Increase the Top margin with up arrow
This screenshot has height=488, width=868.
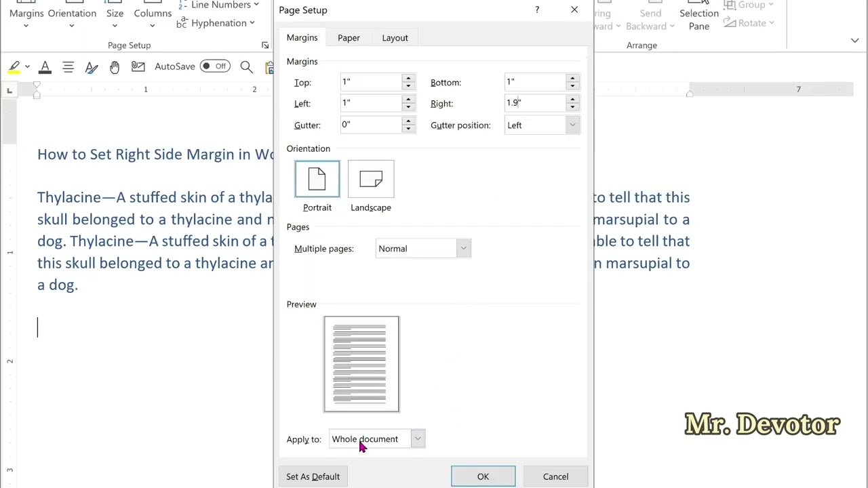tap(408, 78)
